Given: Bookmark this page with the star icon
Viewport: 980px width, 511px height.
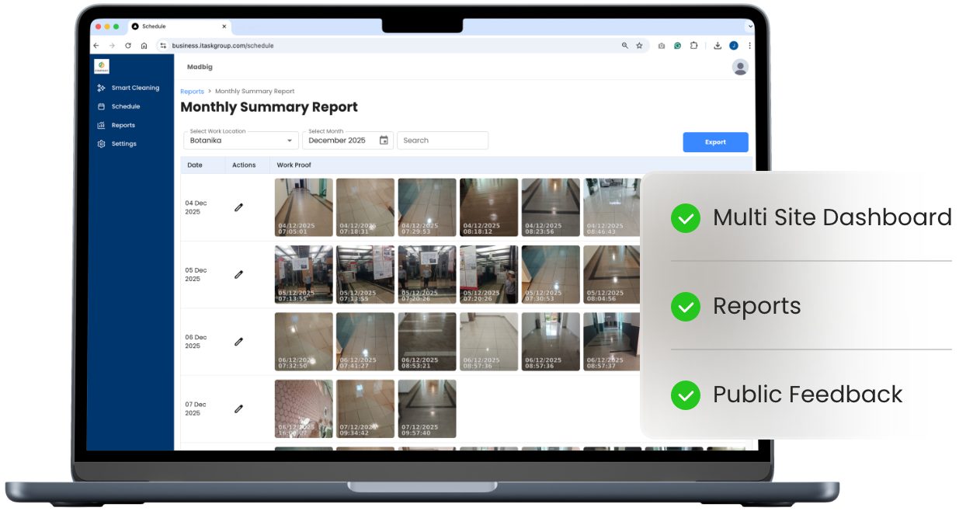Looking at the screenshot, I should point(639,46).
